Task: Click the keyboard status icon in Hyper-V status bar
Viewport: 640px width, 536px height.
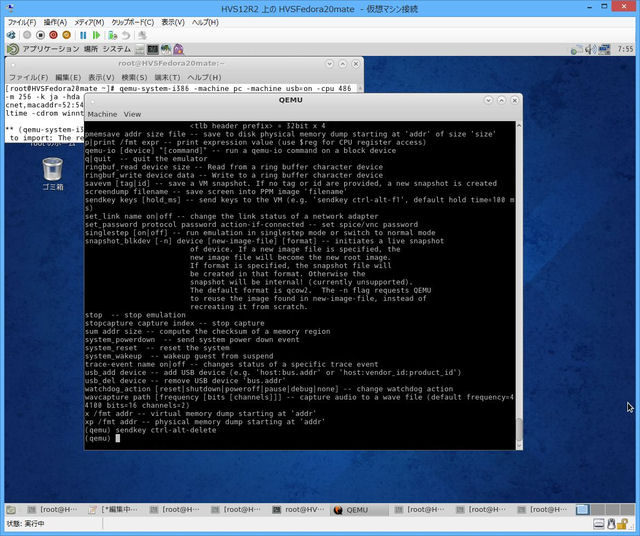Action: 599,523
